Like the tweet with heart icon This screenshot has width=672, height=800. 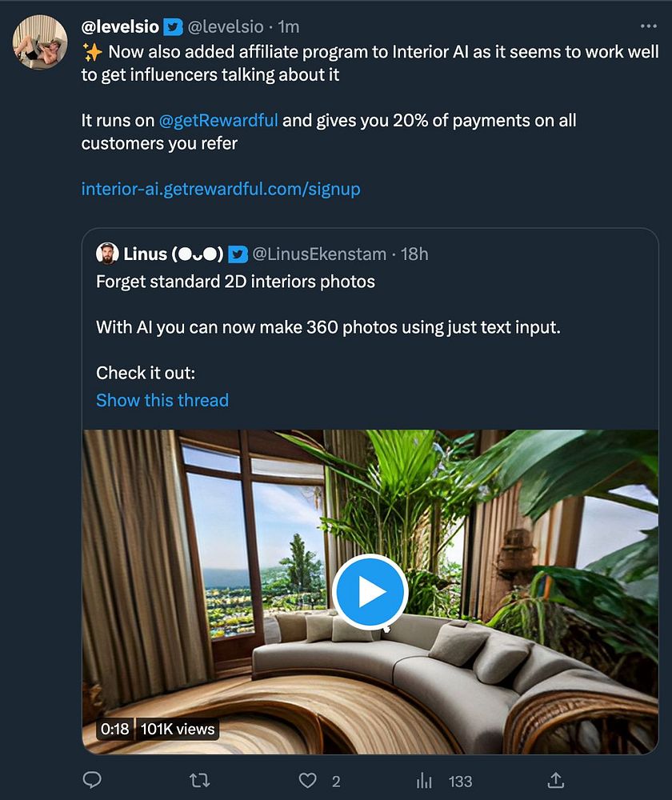[x=308, y=780]
